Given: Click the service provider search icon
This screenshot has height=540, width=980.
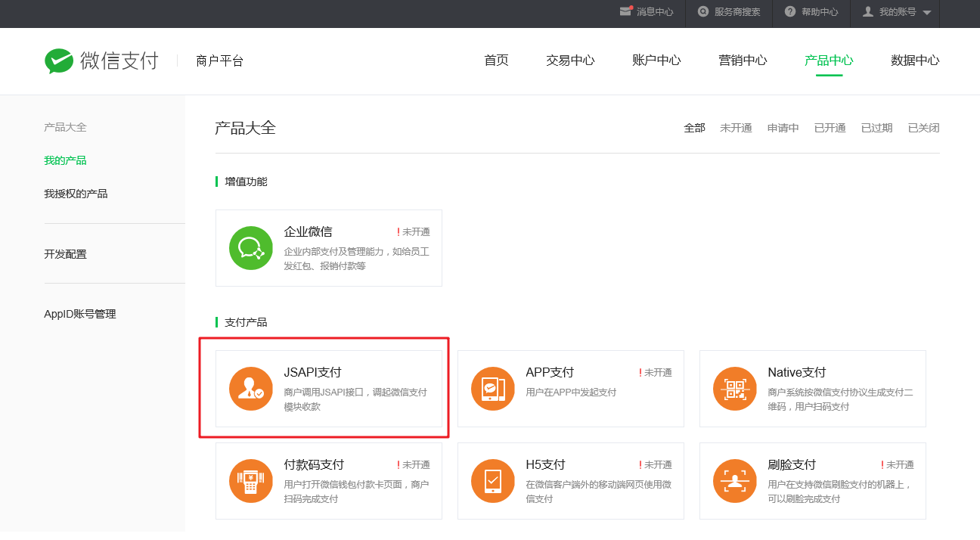Looking at the screenshot, I should pyautogui.click(x=703, y=11).
